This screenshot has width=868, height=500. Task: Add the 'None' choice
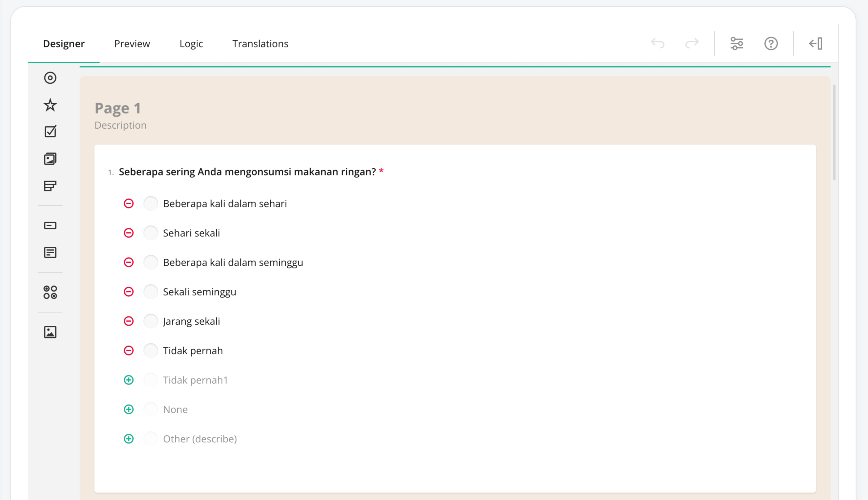(x=128, y=409)
